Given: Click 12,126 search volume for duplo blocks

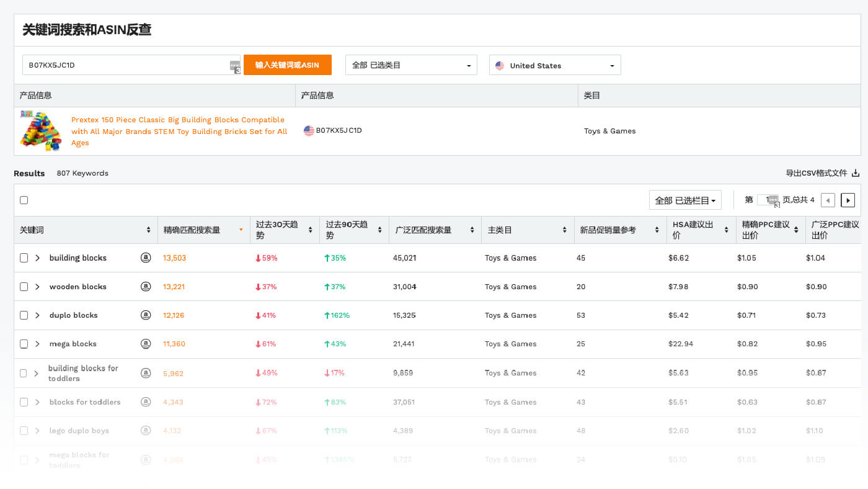Looking at the screenshot, I should coord(174,315).
